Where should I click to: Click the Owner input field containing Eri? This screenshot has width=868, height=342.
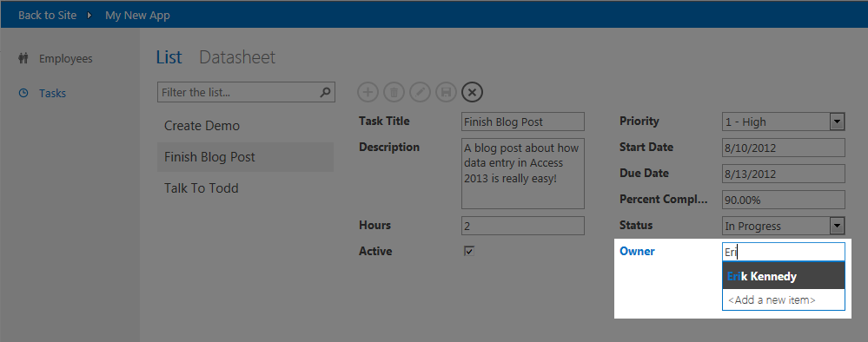tap(784, 252)
